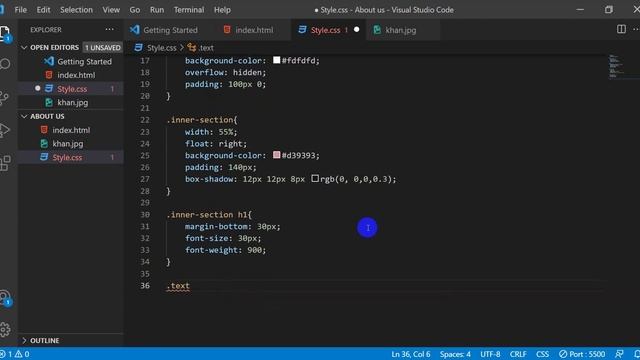Click the width: 55% line

click(211, 132)
